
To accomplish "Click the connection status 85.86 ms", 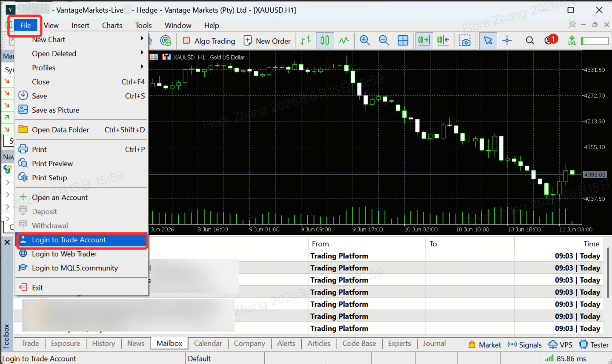I will (x=565, y=358).
